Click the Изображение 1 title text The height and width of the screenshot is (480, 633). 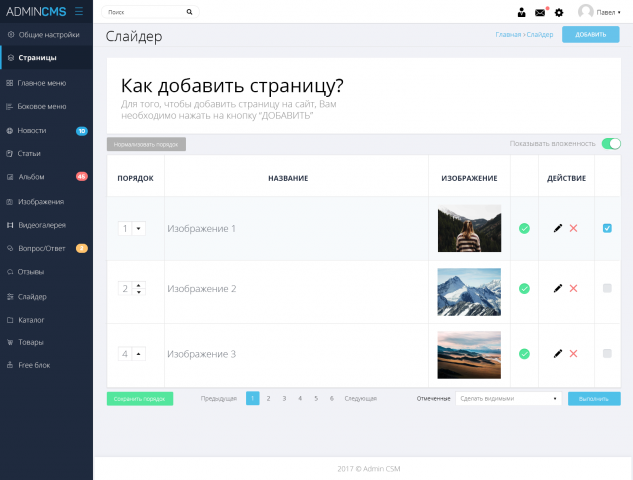[x=201, y=229]
